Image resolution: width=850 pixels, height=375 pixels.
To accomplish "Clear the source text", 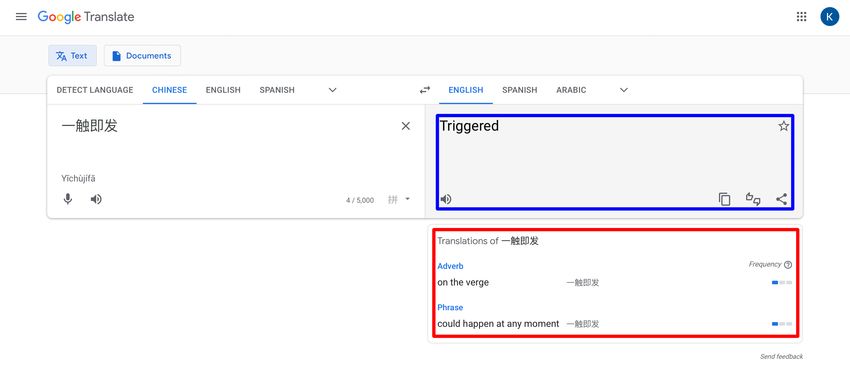I will click(405, 126).
